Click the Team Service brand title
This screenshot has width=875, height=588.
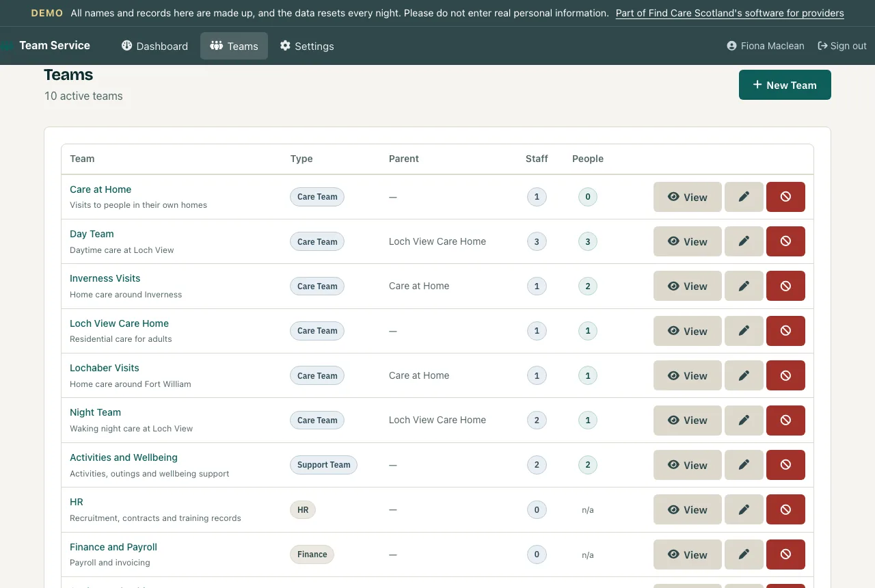[x=55, y=45]
